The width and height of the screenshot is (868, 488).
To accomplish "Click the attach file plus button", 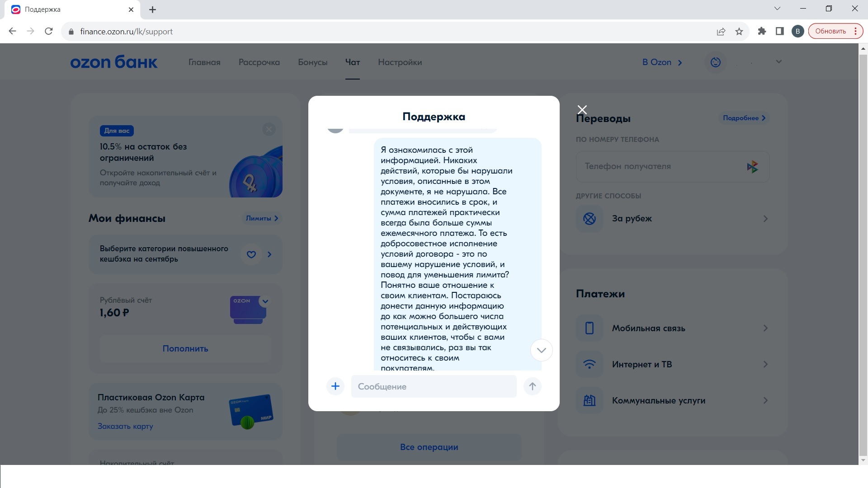I will tap(335, 386).
